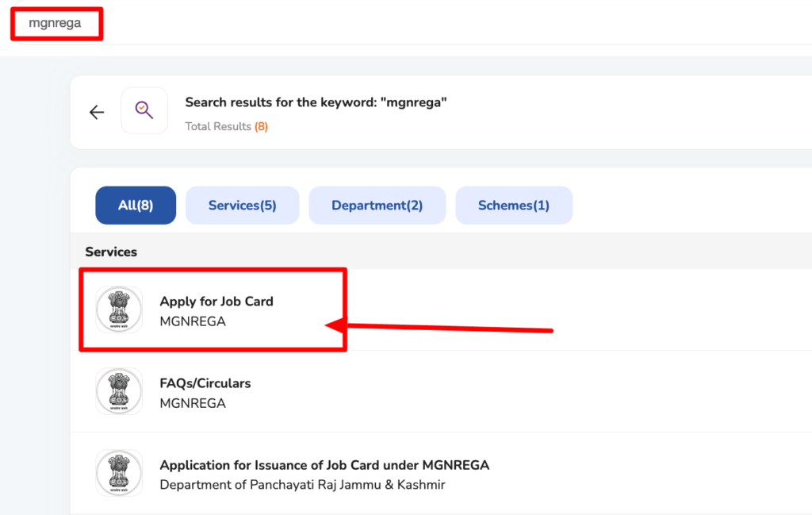This screenshot has height=515, width=812.
Task: Click MGNREGA subtitle under FAQs/Circulars
Action: 193,403
